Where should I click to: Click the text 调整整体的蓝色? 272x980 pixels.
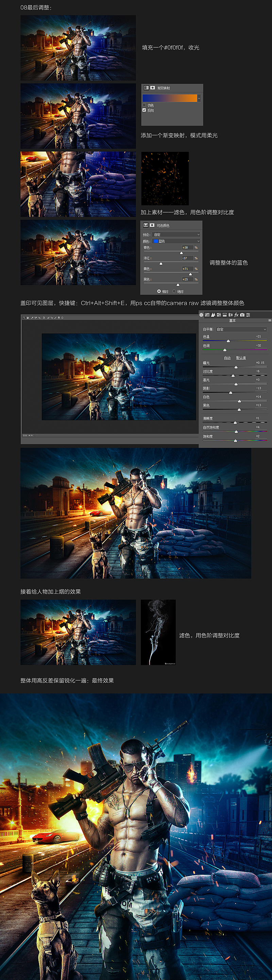pos(228,262)
